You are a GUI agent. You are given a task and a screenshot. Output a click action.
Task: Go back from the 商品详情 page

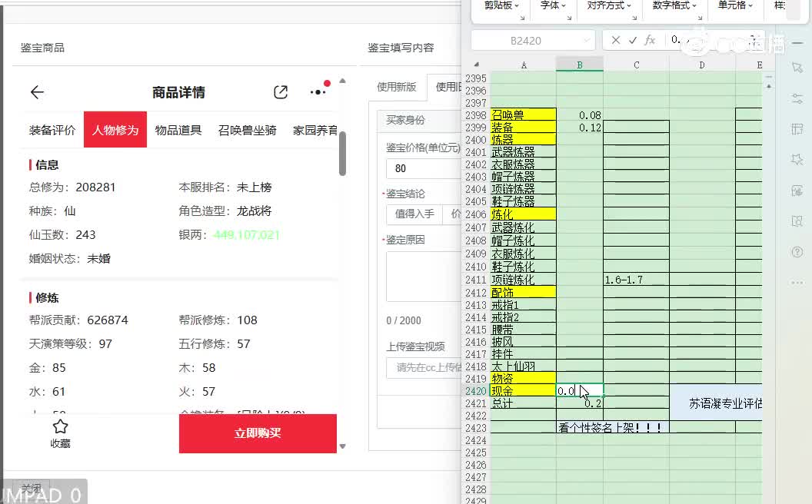(37, 92)
